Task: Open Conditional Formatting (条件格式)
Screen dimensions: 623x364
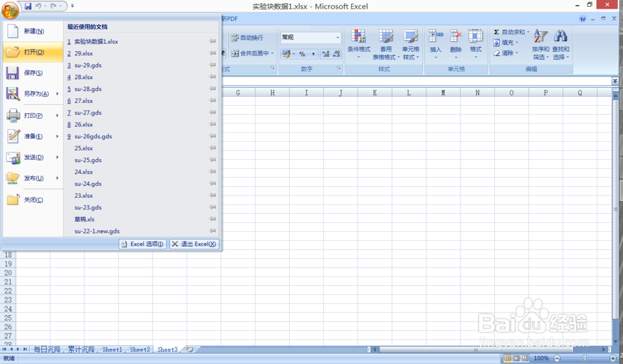Action: coord(358,44)
